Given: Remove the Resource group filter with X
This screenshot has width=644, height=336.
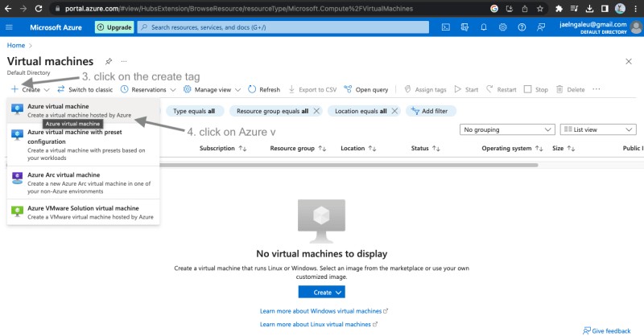Looking at the screenshot, I should [x=316, y=111].
